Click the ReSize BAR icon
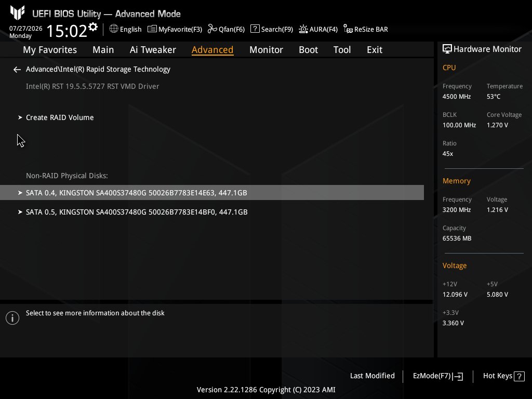 348,29
